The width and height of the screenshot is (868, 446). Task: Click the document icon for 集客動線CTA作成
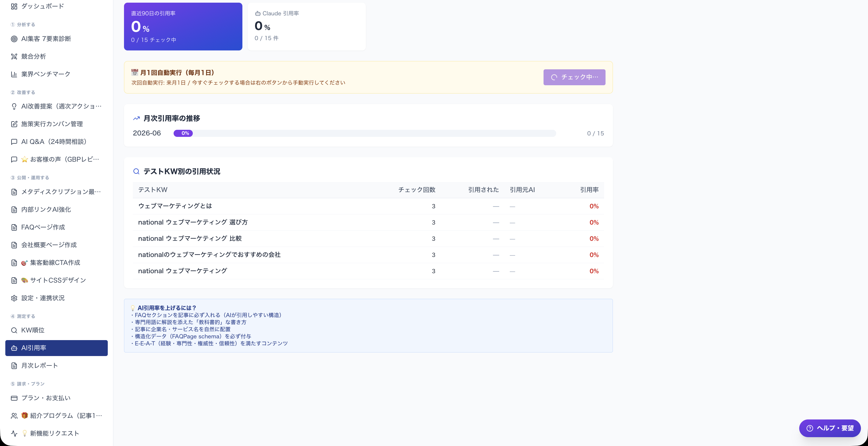14,263
